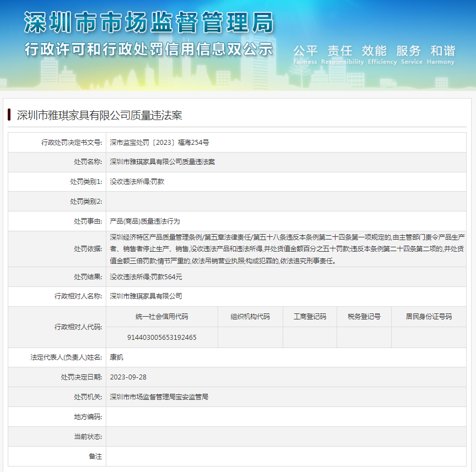The width and height of the screenshot is (476, 472).
Task: Click the 居民身份证号码 column header
Action: [429, 317]
